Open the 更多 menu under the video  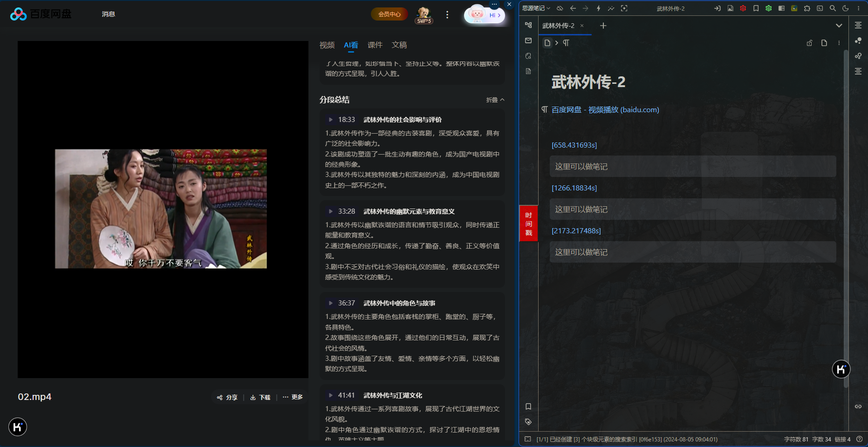[293, 397]
